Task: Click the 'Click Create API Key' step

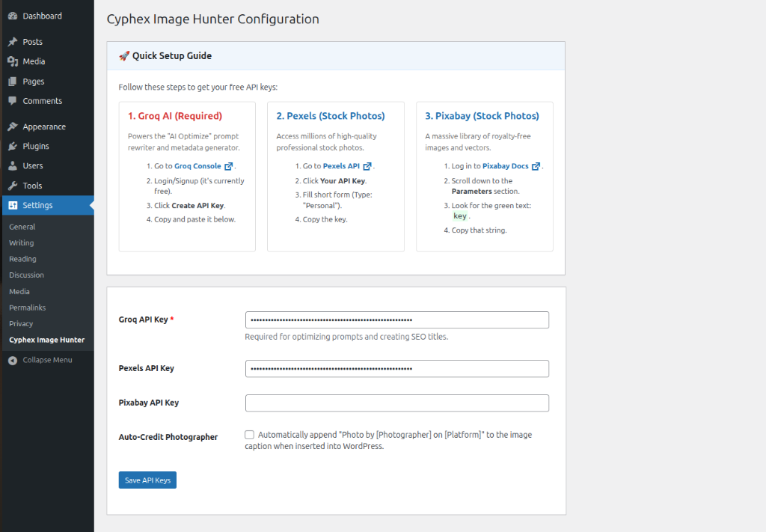Action: (189, 206)
